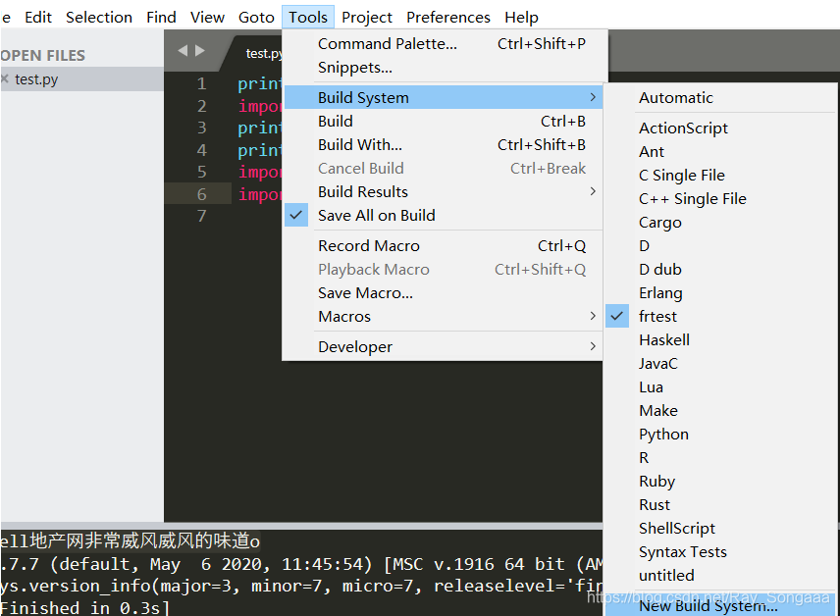This screenshot has width=840, height=616.
Task: Select the R build system
Action: click(x=720, y=458)
